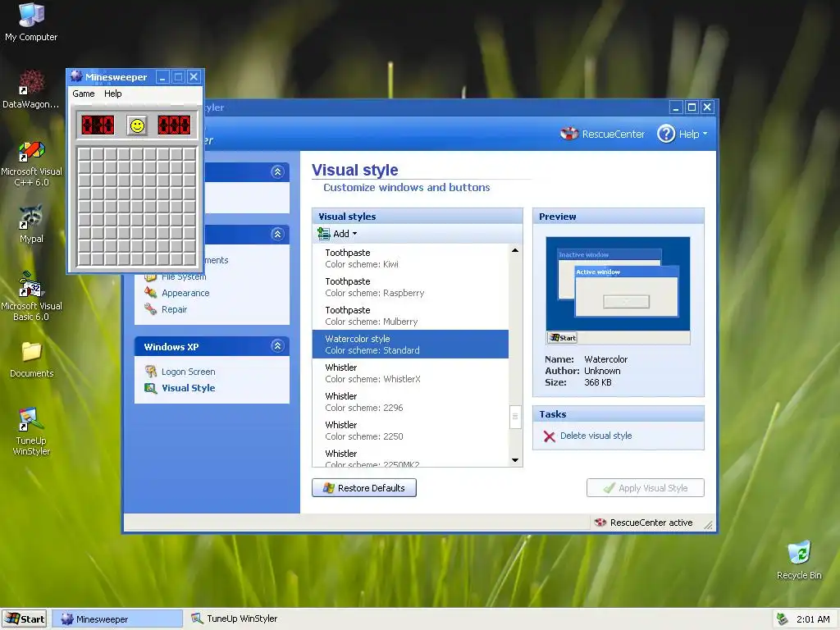
Task: Click the visual style preview thumbnail
Action: pos(618,290)
